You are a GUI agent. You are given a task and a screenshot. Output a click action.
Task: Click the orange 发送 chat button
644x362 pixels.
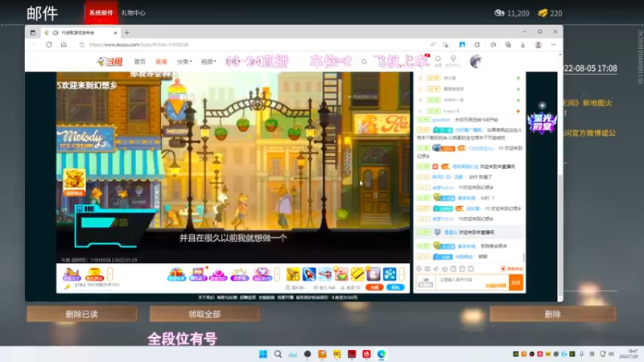tap(516, 282)
